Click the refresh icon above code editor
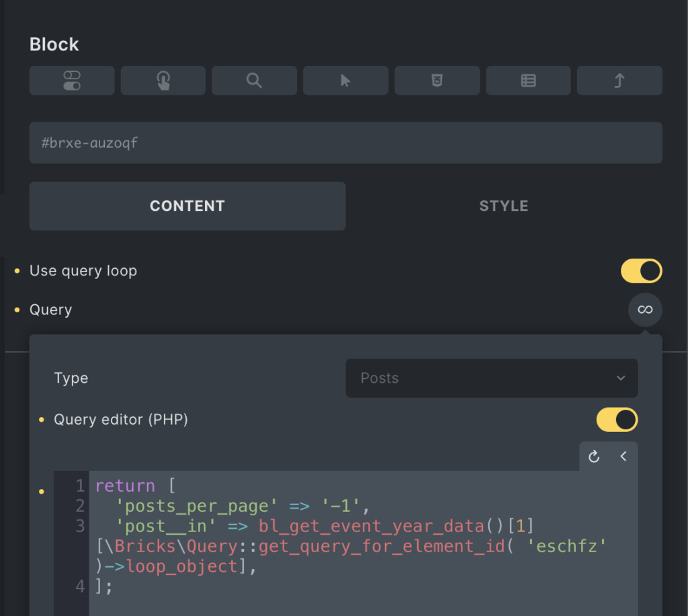This screenshot has width=688, height=616. tap(594, 457)
